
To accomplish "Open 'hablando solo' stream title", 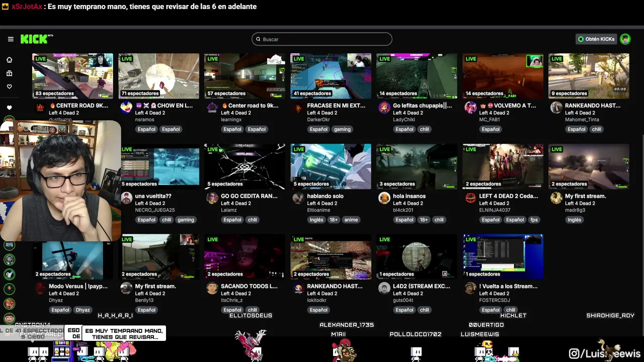I will (x=325, y=196).
